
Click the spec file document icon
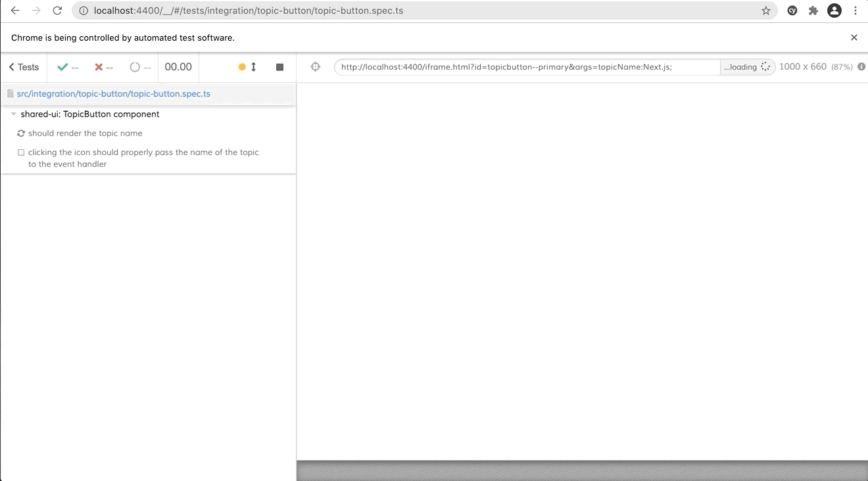tap(10, 94)
